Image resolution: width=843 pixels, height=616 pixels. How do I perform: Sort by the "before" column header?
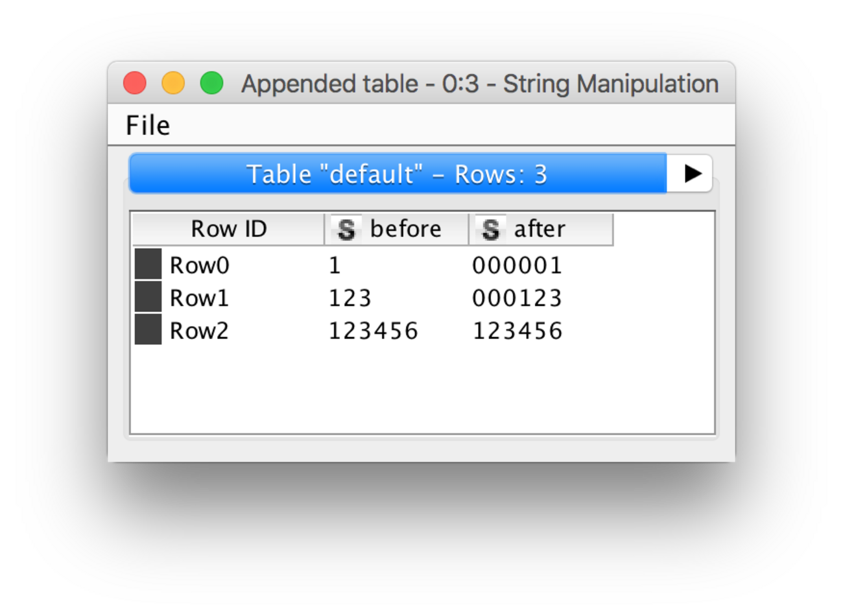[x=405, y=229]
